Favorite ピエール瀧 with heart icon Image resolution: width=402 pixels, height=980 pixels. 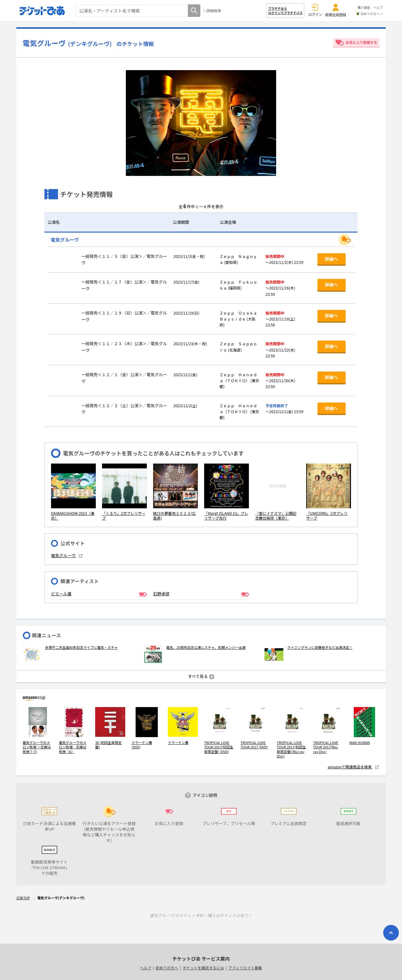tap(143, 594)
